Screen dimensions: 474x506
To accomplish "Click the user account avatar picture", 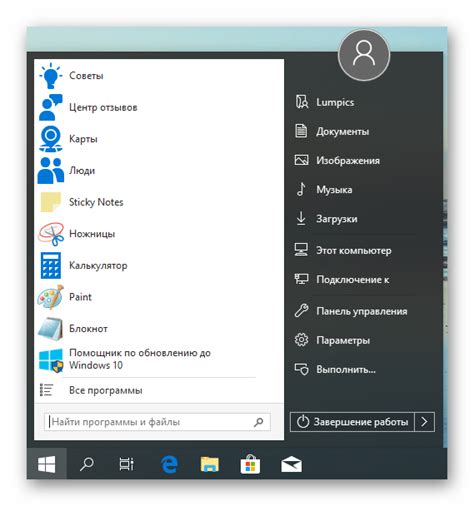I will [364, 55].
